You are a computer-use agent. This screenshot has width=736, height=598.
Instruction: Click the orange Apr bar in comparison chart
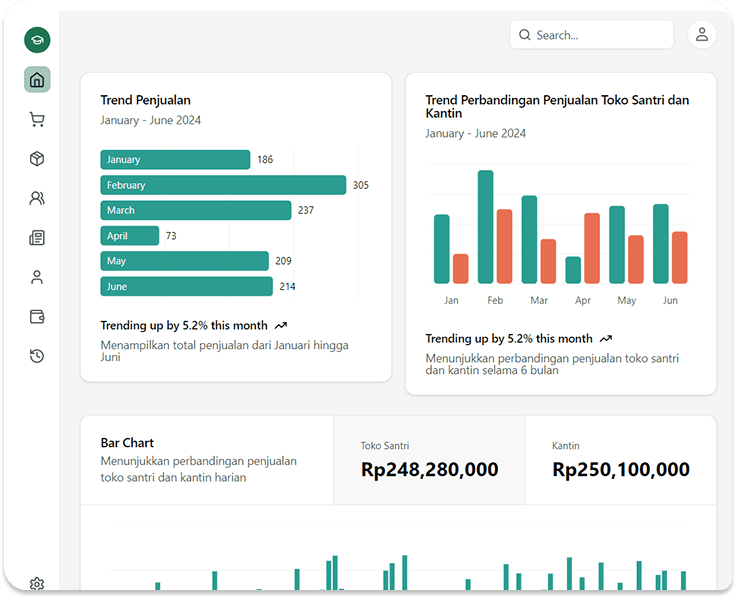pos(592,248)
